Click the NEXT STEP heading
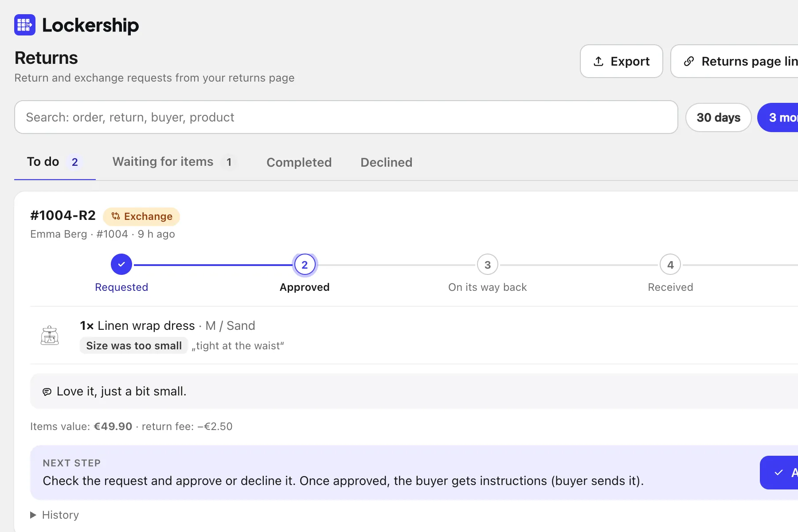798x532 pixels. pyautogui.click(x=72, y=463)
